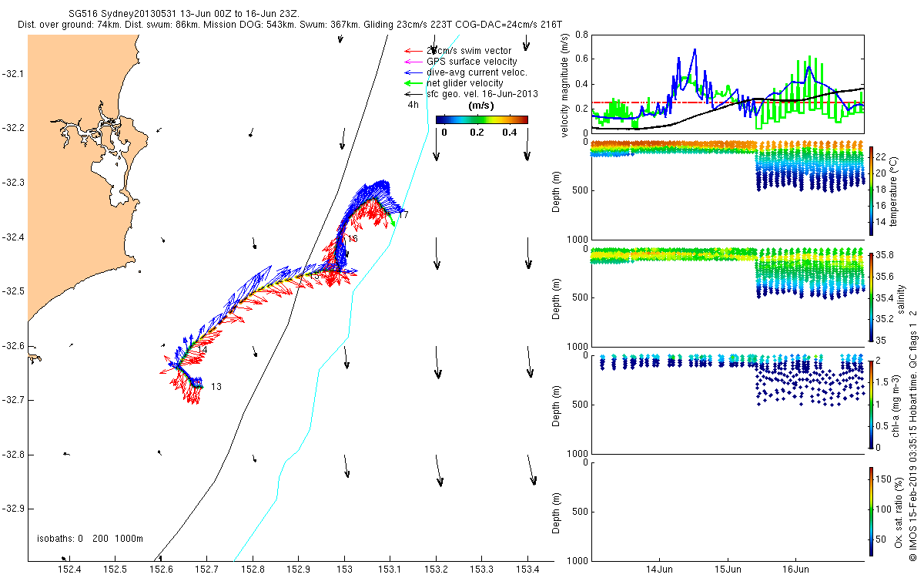
Task: Click the day '16' marker on the glider track
Action: click(x=353, y=239)
